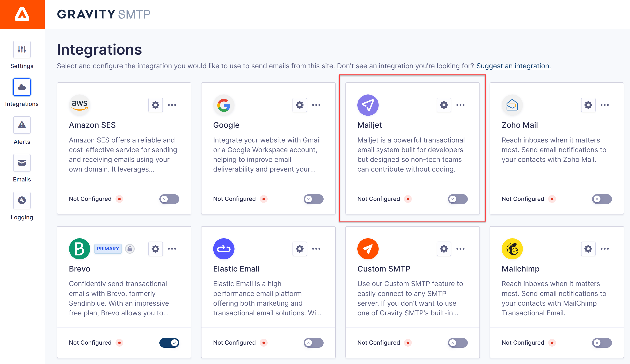This screenshot has width=630, height=364.
Task: Open Zoho Mail three-dot menu
Action: (605, 105)
